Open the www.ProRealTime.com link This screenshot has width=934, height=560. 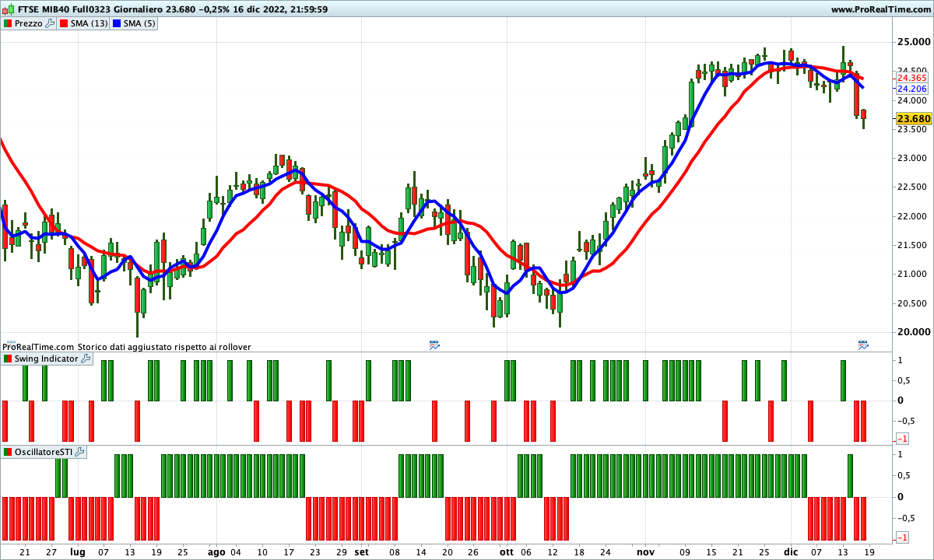(880, 9)
